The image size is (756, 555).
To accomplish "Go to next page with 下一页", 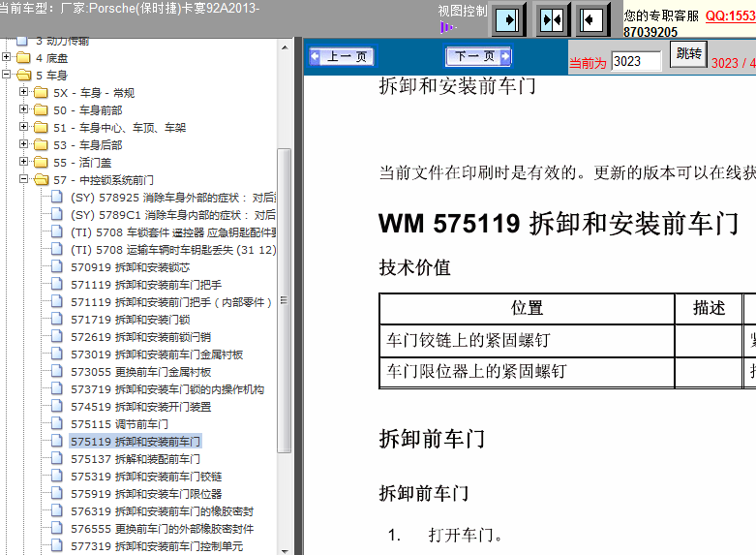I will click(x=478, y=57).
